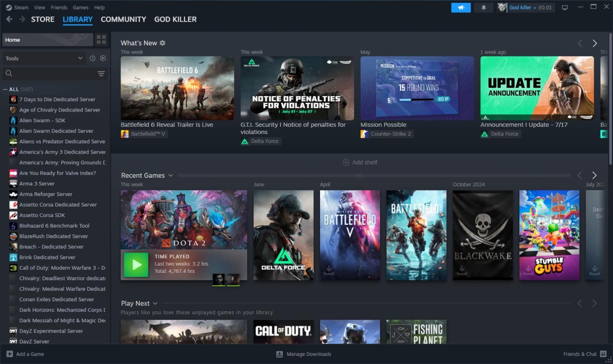Screen dimensions: 613x364
Task: Expand the Play Next shelf dropdown
Action: pyautogui.click(x=155, y=303)
